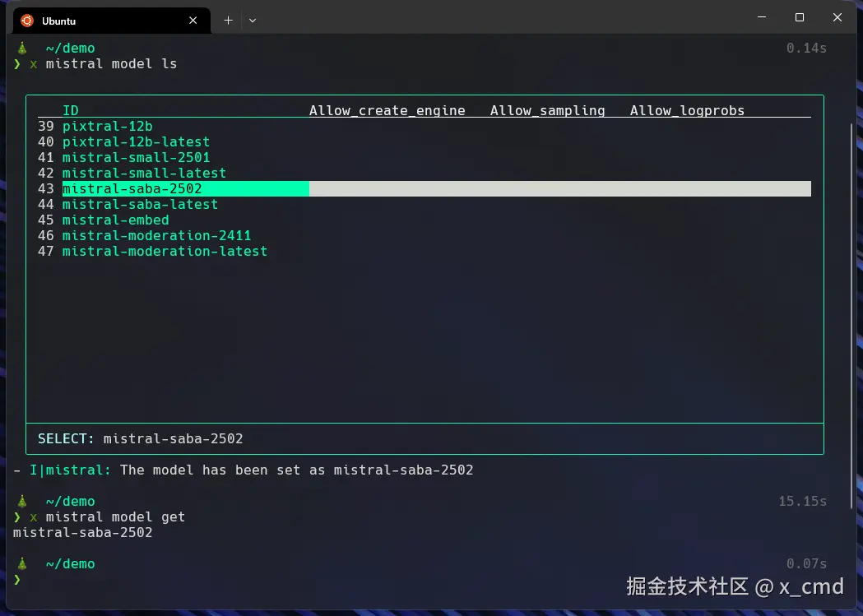This screenshot has height=616, width=863.
Task: Click the ID column header
Action: click(x=71, y=110)
